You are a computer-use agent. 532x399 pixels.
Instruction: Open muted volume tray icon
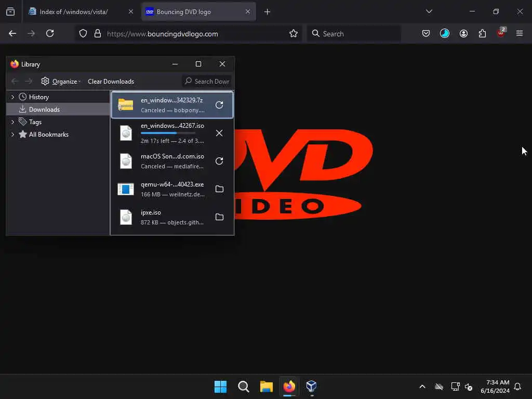469,387
